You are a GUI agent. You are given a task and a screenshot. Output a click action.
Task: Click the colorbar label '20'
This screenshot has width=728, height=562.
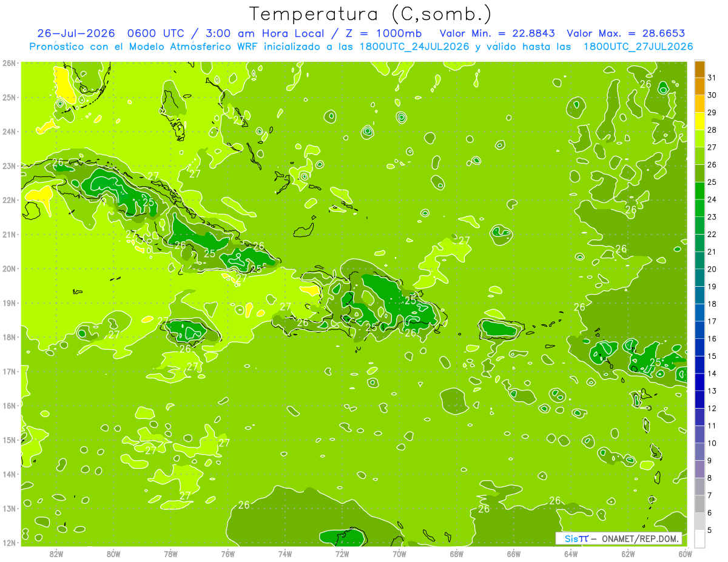712,269
